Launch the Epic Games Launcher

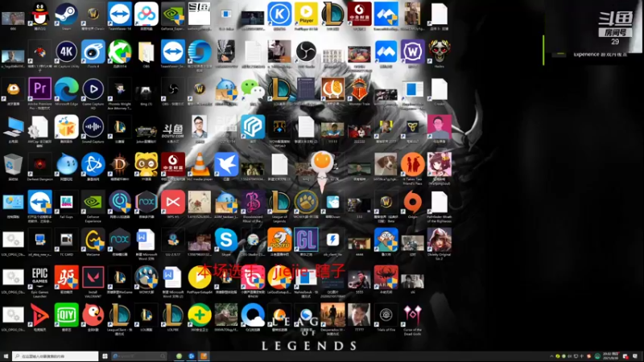click(39, 278)
